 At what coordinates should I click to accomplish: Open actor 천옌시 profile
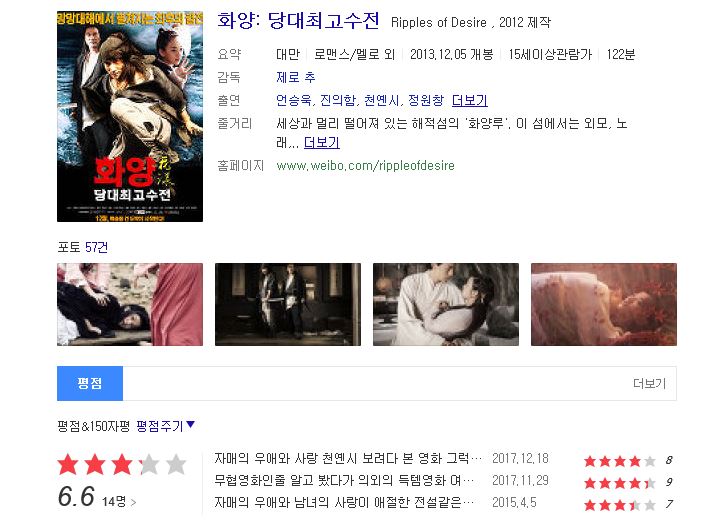[x=381, y=100]
